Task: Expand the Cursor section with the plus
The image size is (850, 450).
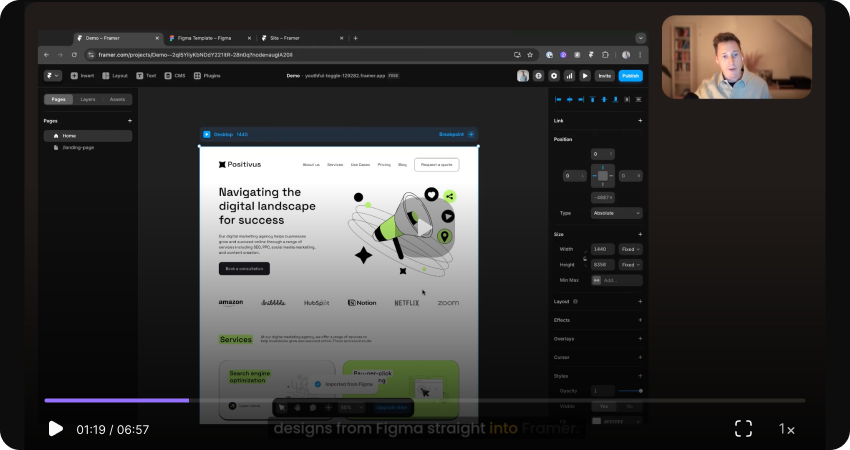Action: 640,357
